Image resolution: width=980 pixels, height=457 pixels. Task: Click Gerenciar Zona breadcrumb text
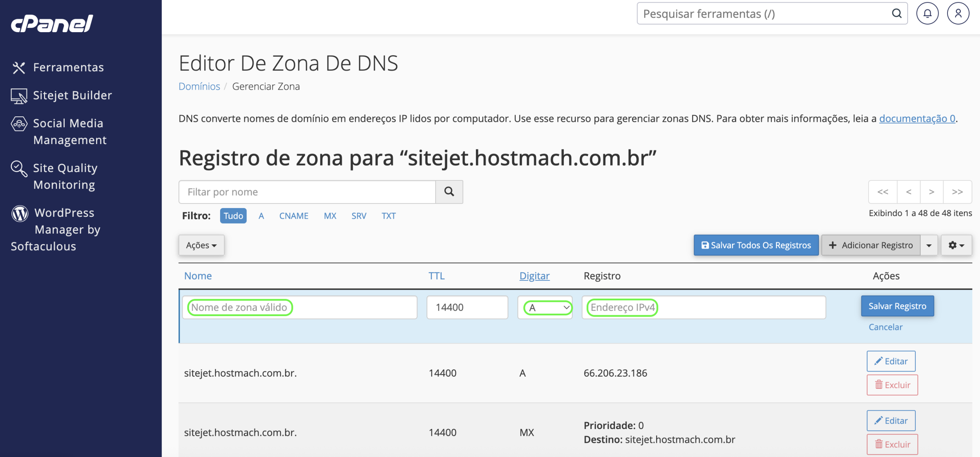click(x=266, y=86)
